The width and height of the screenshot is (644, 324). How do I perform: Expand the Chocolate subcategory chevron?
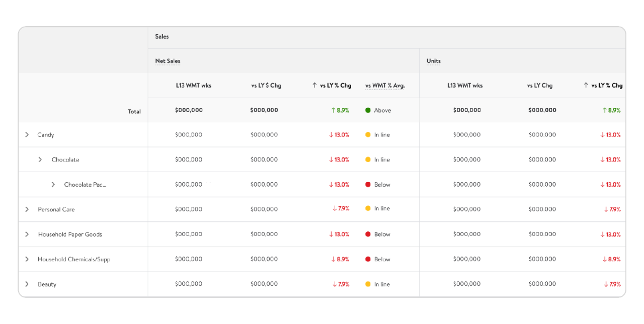tap(40, 159)
